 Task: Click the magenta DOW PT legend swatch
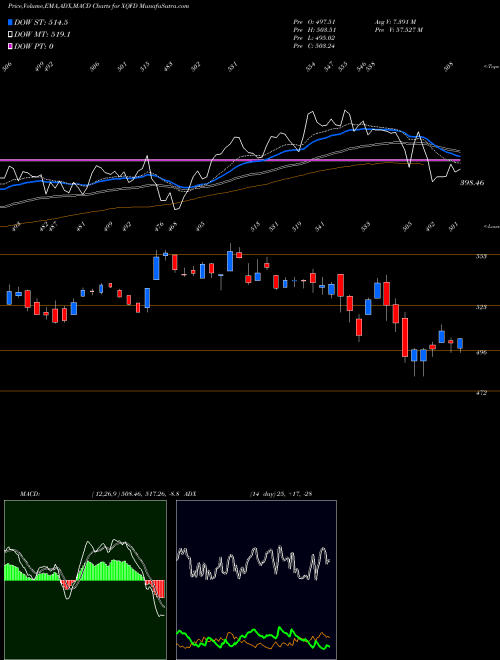coord(11,46)
